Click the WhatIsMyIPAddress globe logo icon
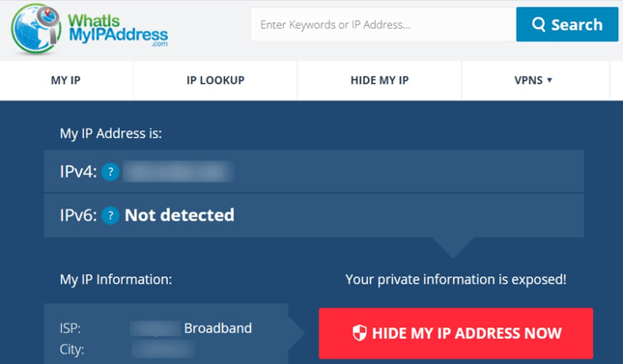 point(36,29)
